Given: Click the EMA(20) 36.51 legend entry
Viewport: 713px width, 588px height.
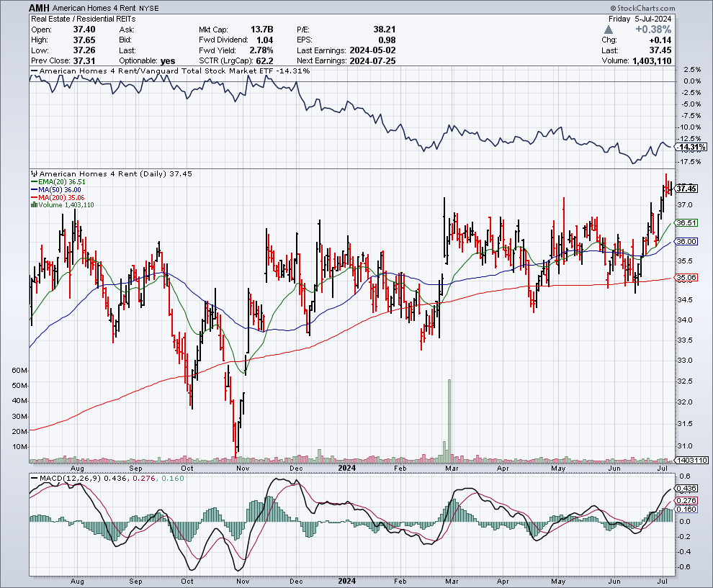Looking at the screenshot, I should point(58,182).
